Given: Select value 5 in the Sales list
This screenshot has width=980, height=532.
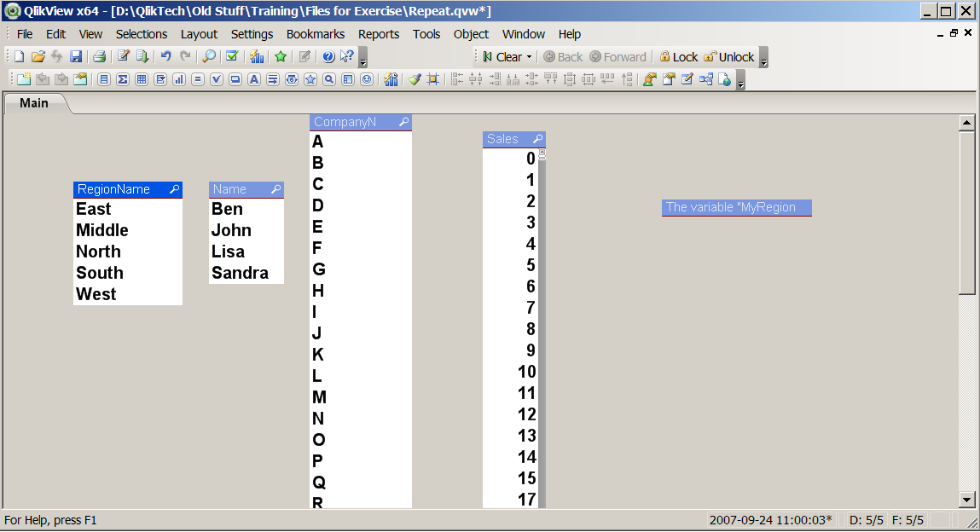Looking at the screenshot, I should 511,265.
